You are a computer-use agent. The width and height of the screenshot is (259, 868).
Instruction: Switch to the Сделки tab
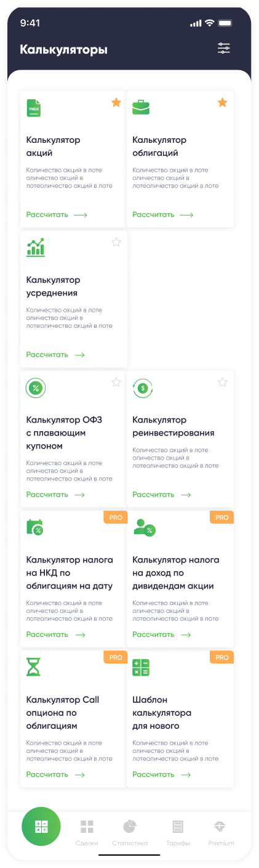coord(87,832)
